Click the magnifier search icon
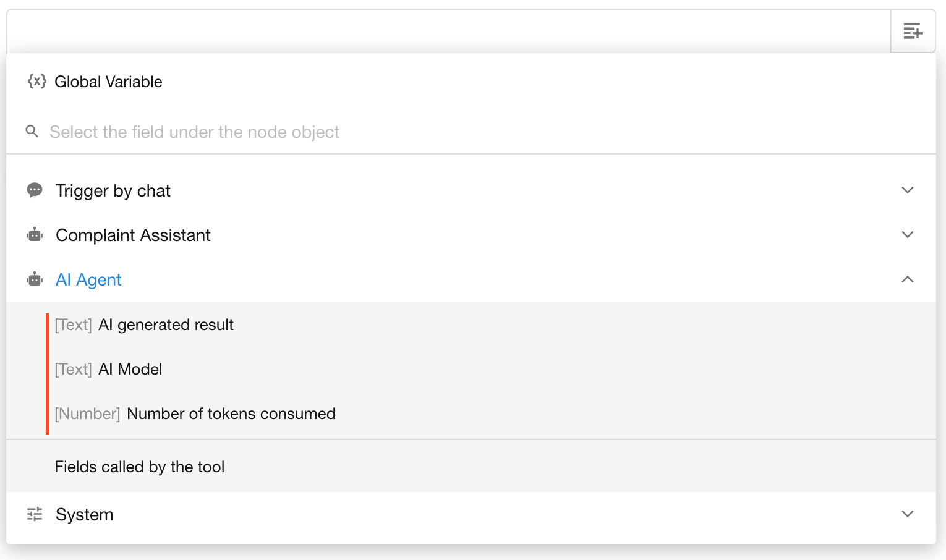 pos(32,131)
